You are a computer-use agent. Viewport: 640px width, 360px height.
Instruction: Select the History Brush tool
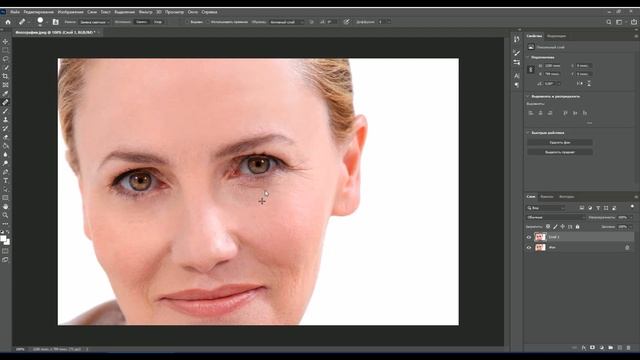click(x=5, y=129)
